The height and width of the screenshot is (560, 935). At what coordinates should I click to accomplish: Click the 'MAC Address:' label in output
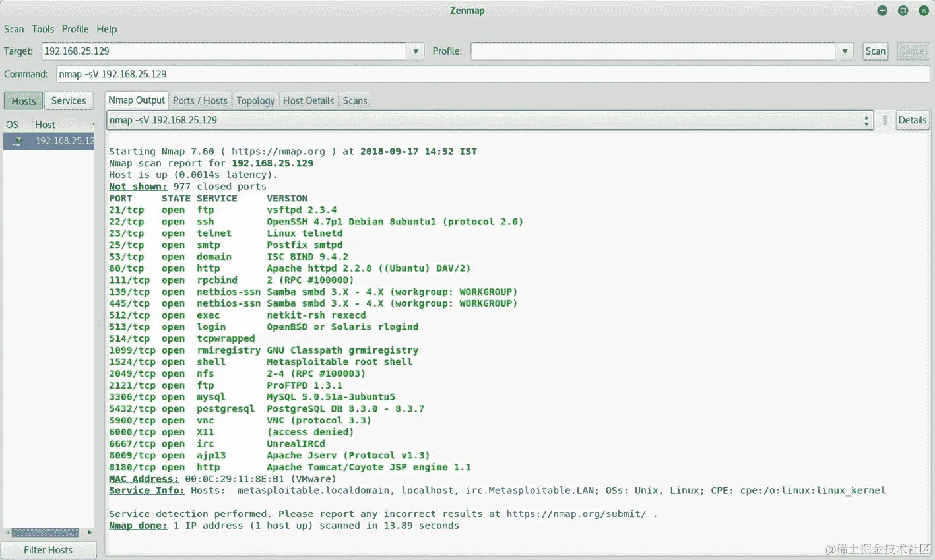click(144, 479)
